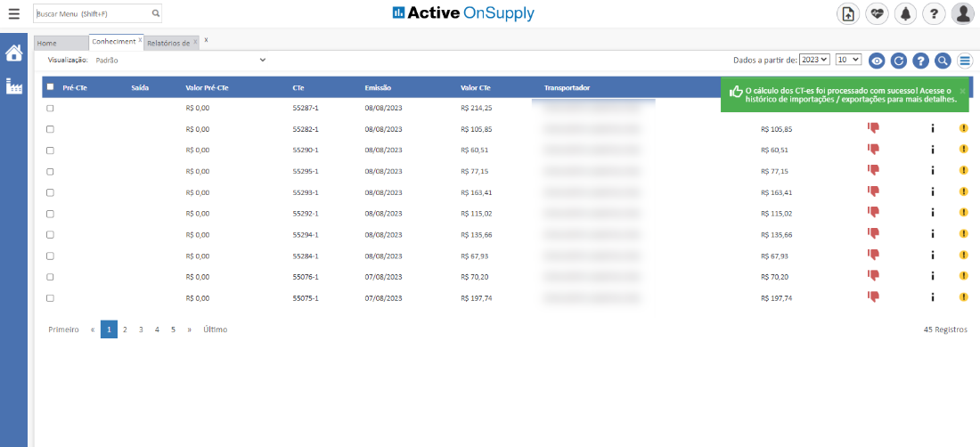
Task: Go to Home via sidebar house icon
Action: click(x=13, y=53)
